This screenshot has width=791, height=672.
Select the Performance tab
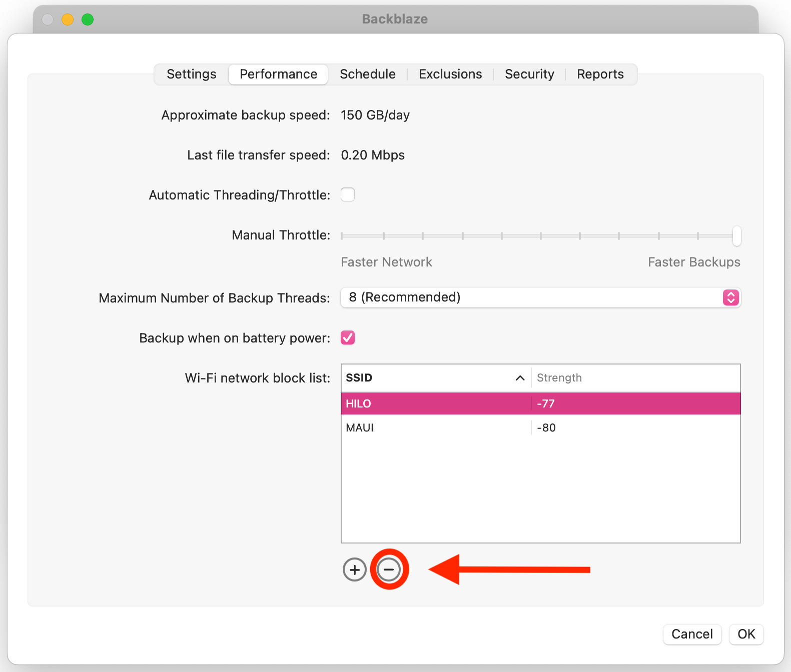278,74
